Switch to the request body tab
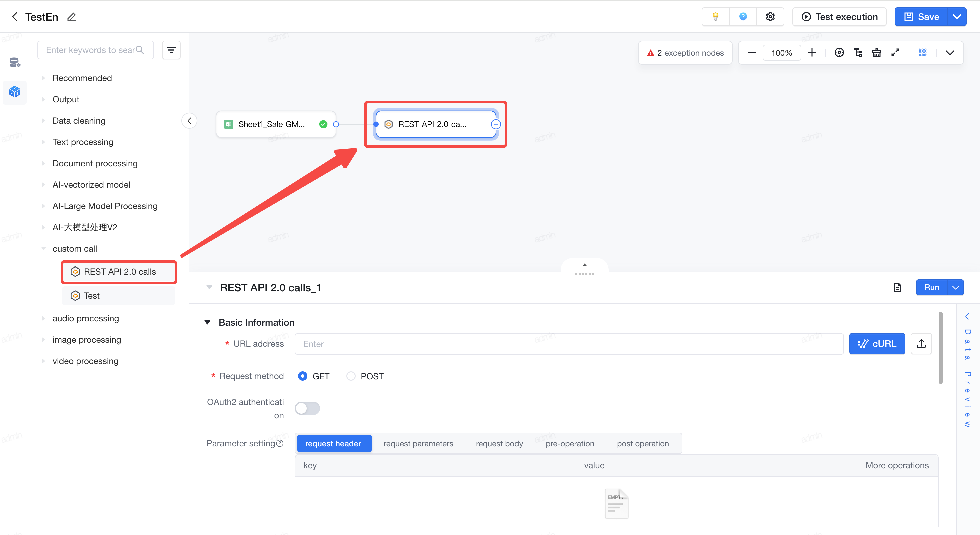The width and height of the screenshot is (980, 535). [x=499, y=443]
